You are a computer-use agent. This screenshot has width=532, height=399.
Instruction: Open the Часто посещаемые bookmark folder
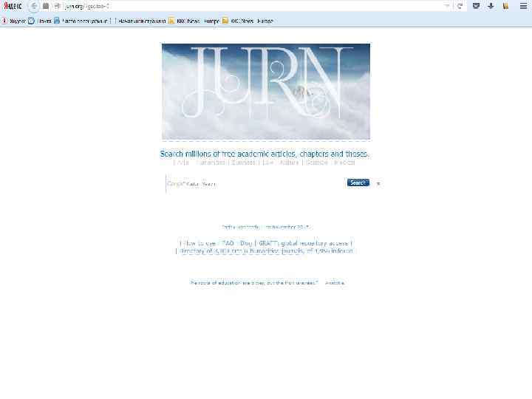pos(81,21)
